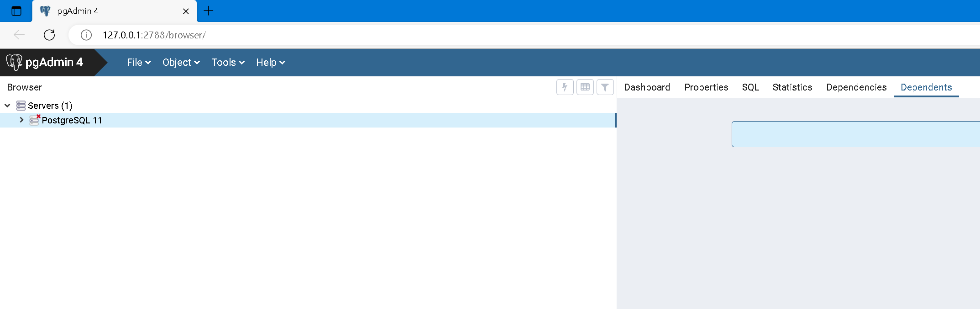This screenshot has height=309, width=980.
Task: Click the pgAdmin elephant logo
Action: click(x=14, y=62)
